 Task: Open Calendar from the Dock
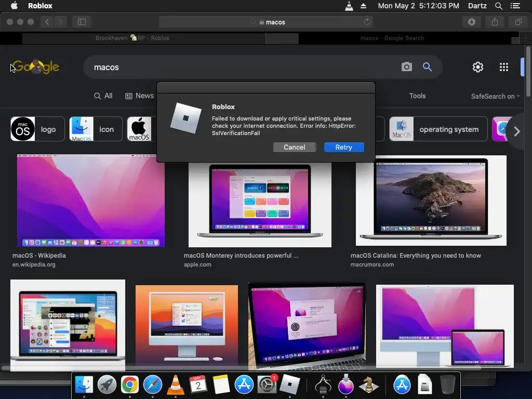[x=198, y=385]
